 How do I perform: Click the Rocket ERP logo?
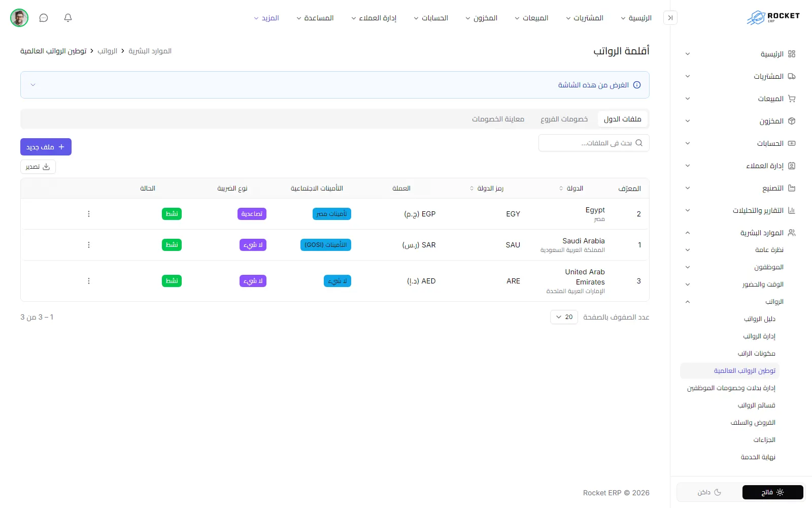coord(773,18)
